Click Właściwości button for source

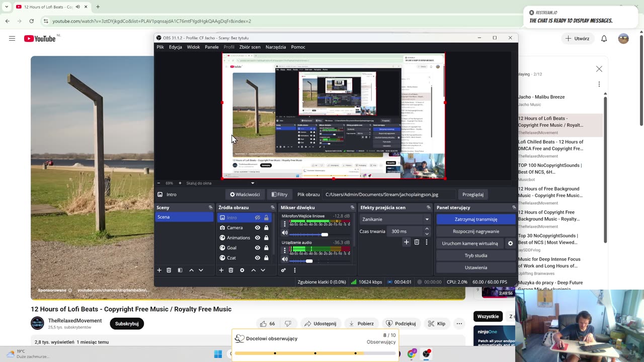(x=245, y=195)
